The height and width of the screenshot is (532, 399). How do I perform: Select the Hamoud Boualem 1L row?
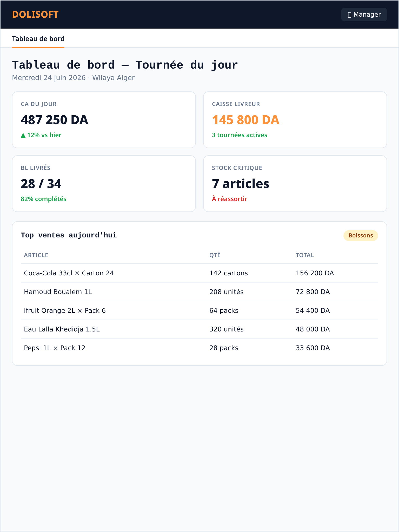(x=199, y=292)
